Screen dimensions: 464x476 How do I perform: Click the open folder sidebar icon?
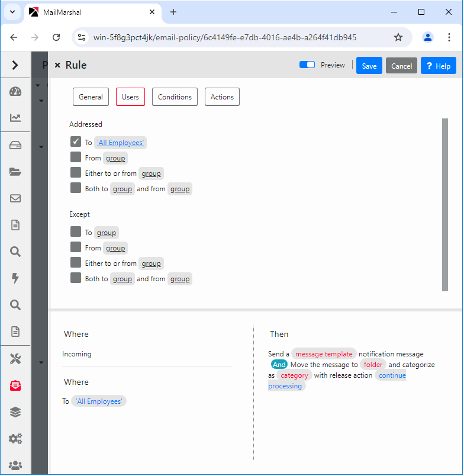pyautogui.click(x=15, y=172)
